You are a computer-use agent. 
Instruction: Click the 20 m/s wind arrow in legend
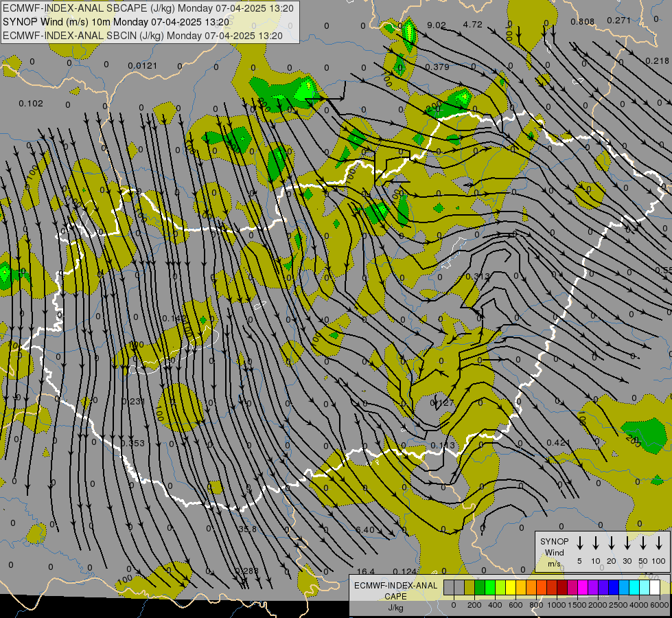point(611,543)
